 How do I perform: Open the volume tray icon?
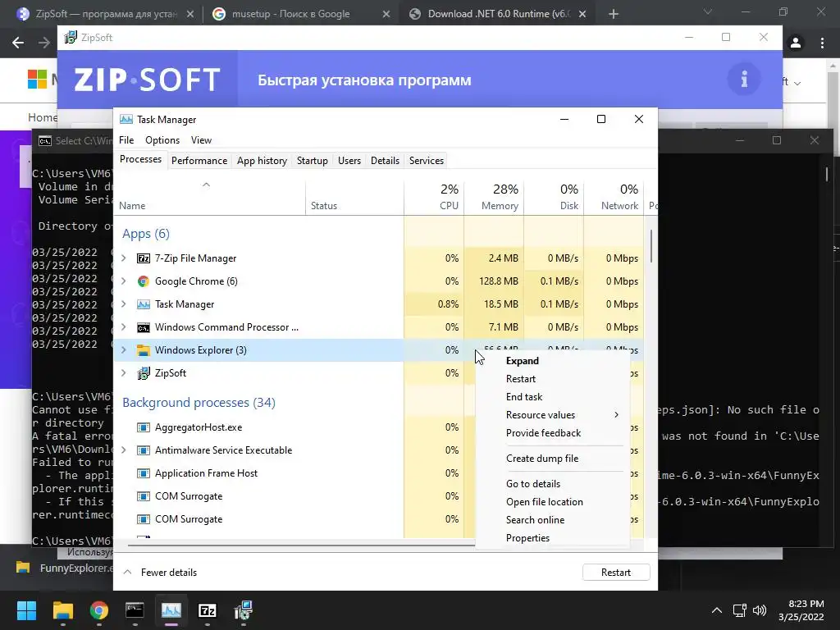tap(760, 610)
